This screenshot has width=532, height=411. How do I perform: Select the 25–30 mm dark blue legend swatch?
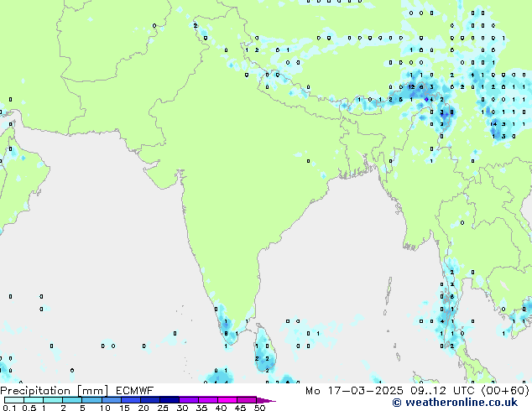coord(170,400)
